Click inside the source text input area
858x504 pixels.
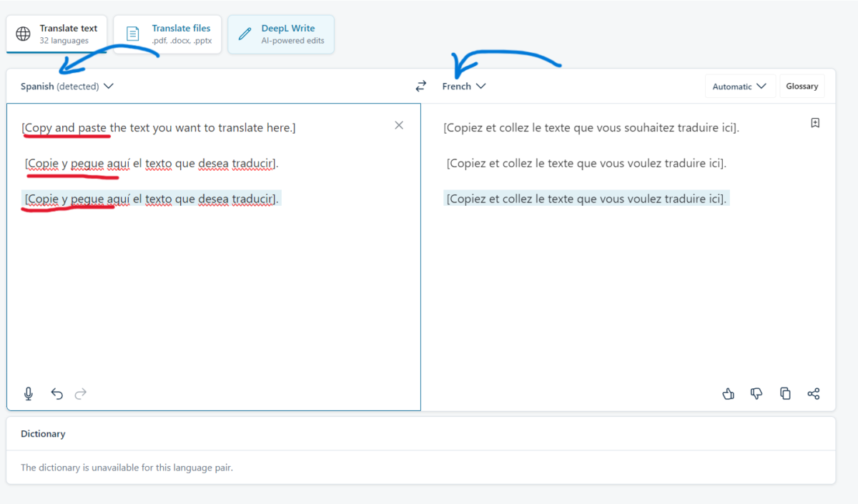click(x=213, y=300)
